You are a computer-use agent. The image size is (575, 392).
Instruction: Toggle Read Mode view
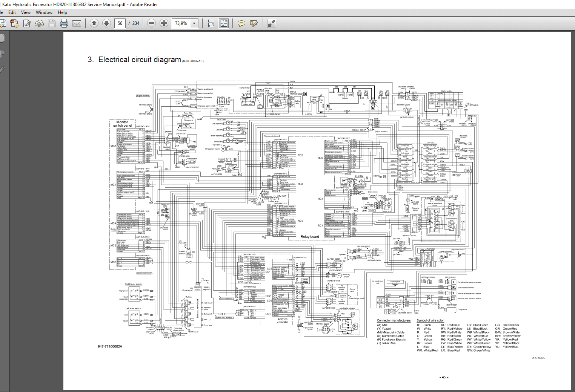(x=271, y=23)
